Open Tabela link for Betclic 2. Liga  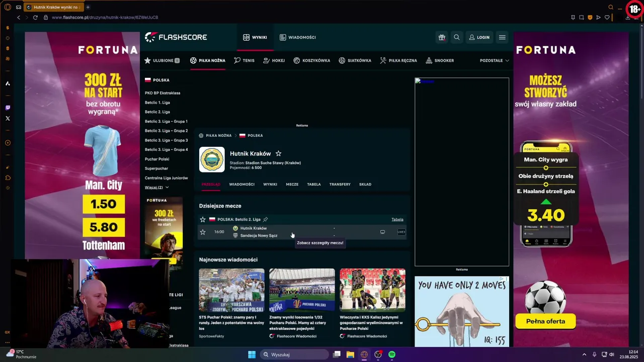coord(397,219)
